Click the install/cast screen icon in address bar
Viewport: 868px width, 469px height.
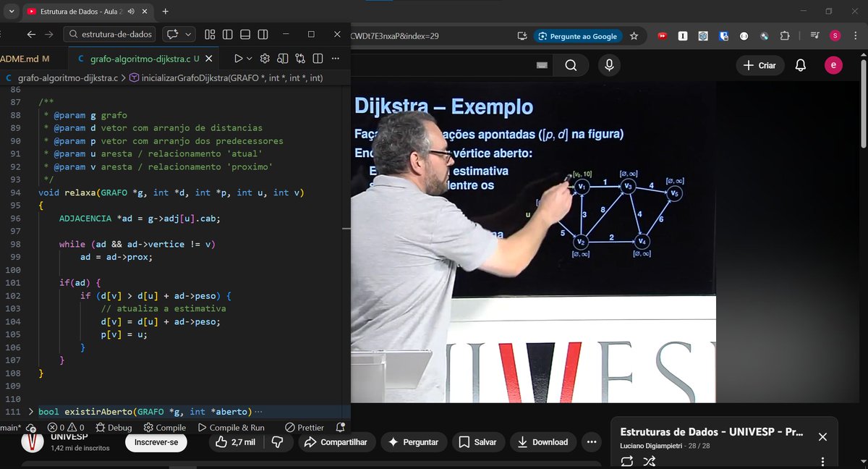pyautogui.click(x=522, y=35)
